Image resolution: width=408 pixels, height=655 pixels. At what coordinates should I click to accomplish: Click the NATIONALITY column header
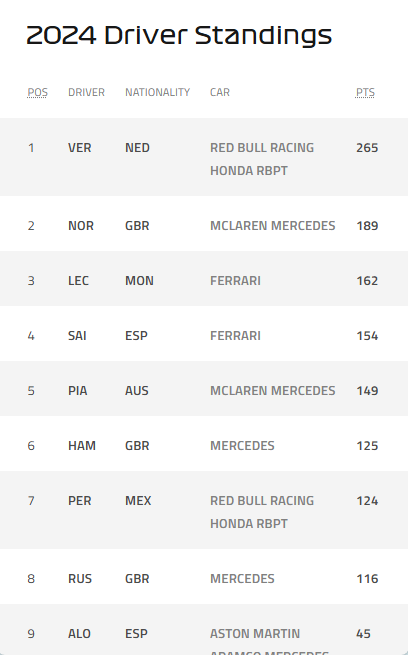[x=157, y=92]
